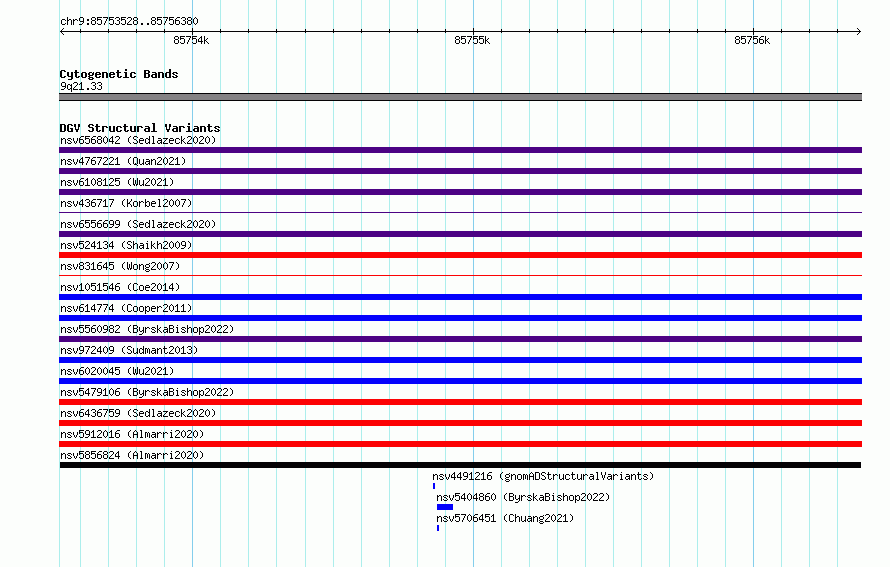
Task: Select nsv5404860 (ByrskaBishop2022) label
Action: click(523, 497)
